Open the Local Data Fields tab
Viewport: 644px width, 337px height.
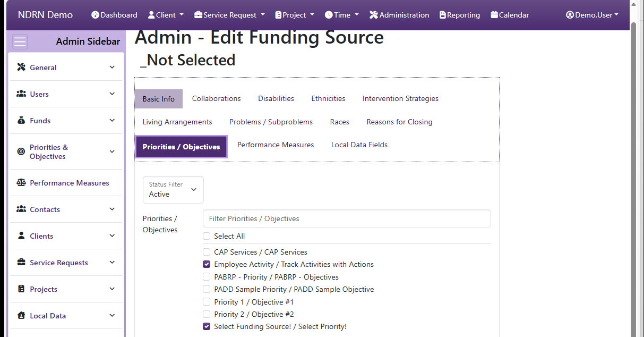click(359, 145)
